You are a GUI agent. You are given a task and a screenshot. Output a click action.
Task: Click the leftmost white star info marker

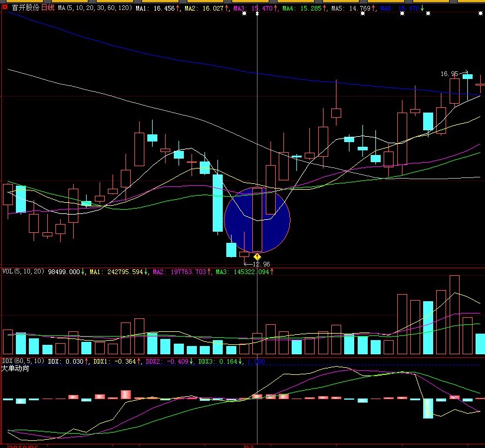tap(244, 14)
